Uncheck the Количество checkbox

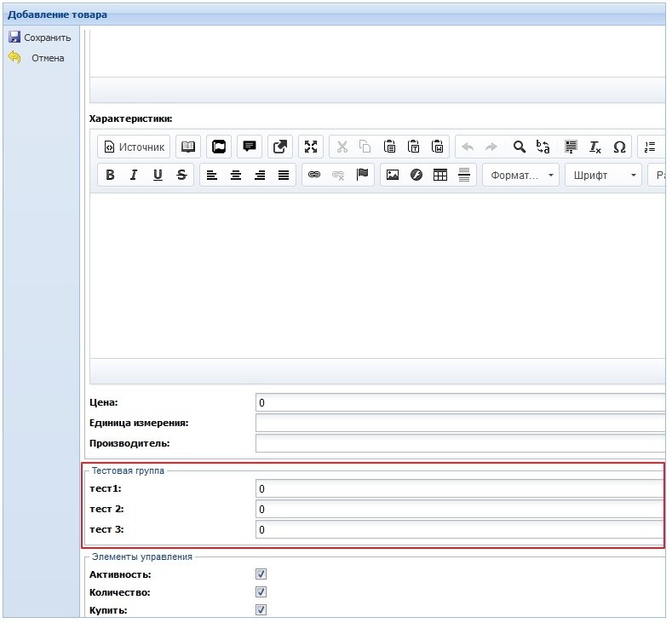pyautogui.click(x=261, y=592)
